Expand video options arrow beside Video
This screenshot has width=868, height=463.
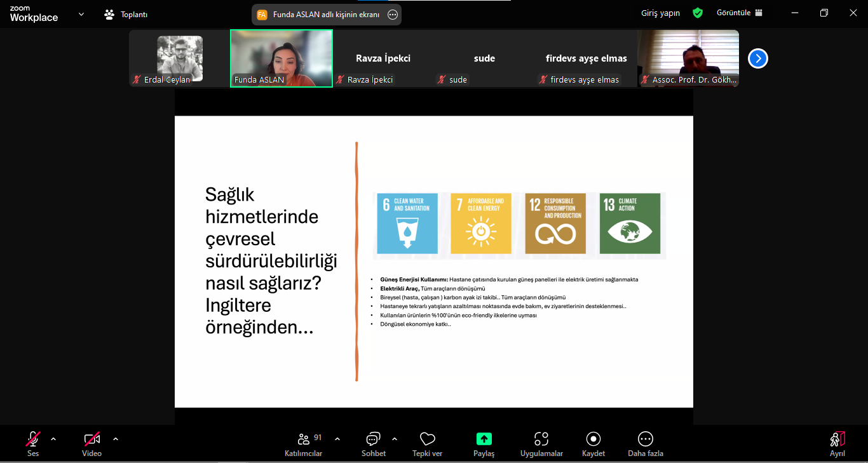point(116,439)
